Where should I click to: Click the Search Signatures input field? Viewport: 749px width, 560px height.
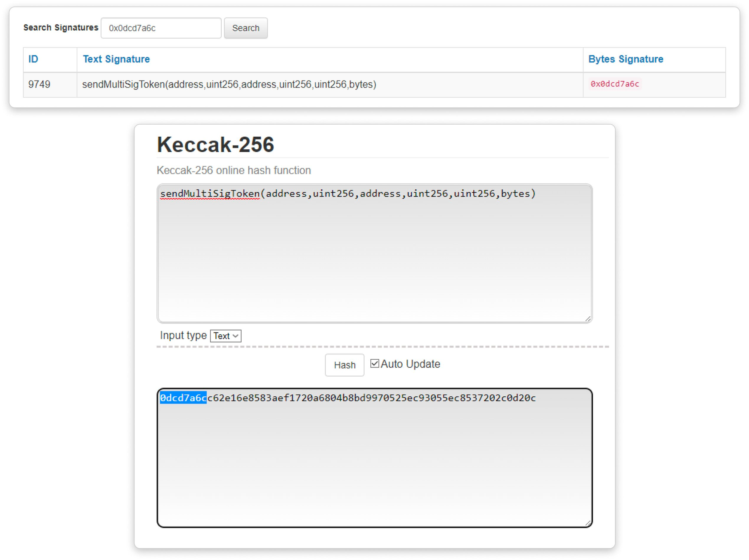click(x=161, y=28)
